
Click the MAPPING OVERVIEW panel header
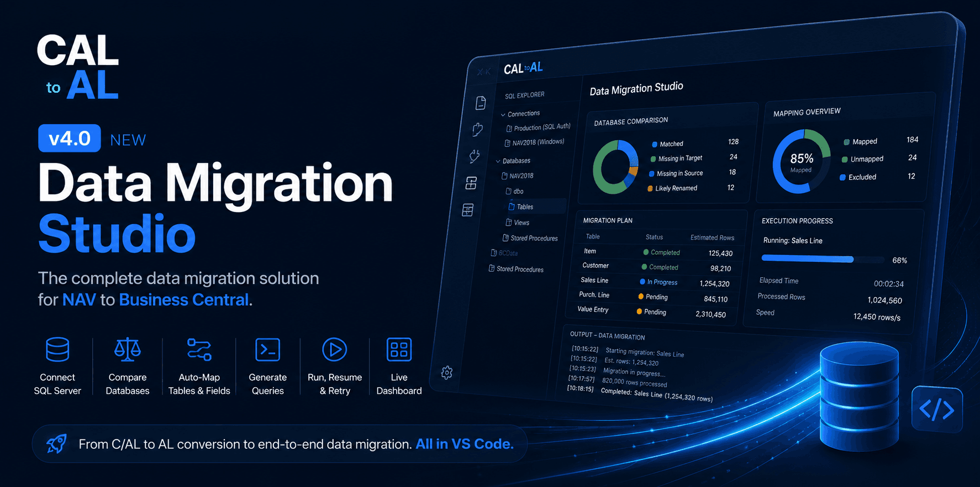pos(807,112)
